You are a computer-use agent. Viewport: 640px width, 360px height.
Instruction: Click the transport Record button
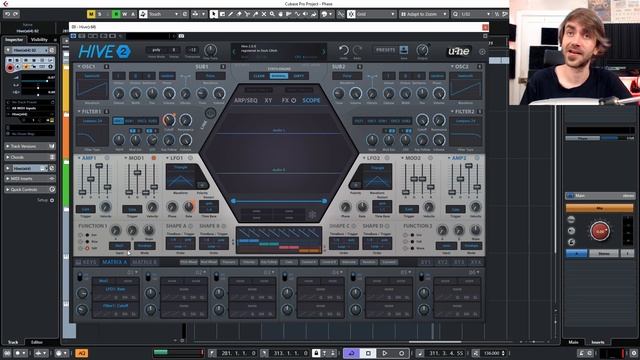[x=402, y=353]
